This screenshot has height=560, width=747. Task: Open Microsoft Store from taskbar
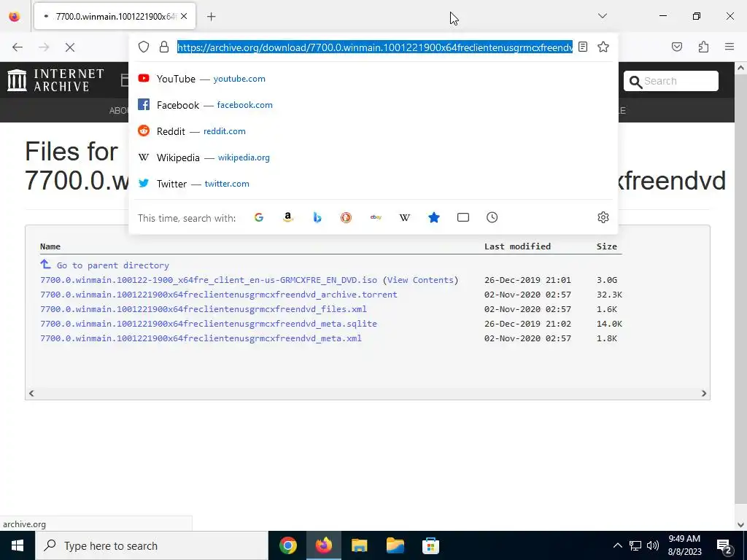click(x=430, y=545)
